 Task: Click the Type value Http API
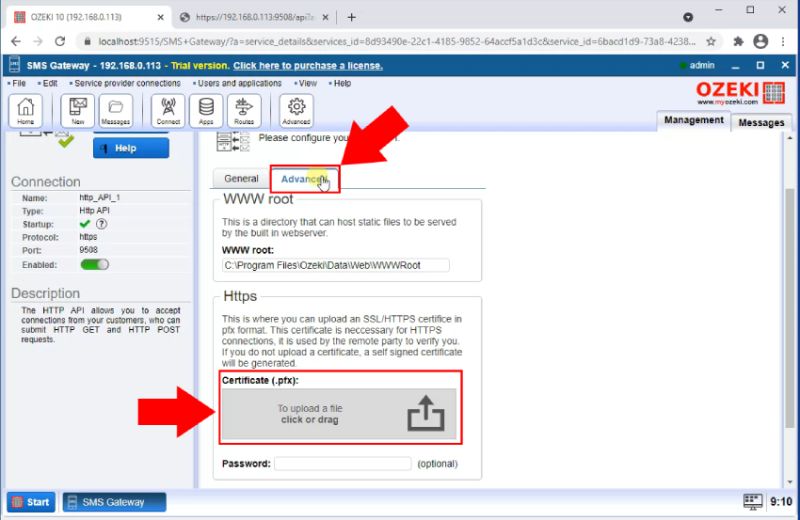point(94,210)
